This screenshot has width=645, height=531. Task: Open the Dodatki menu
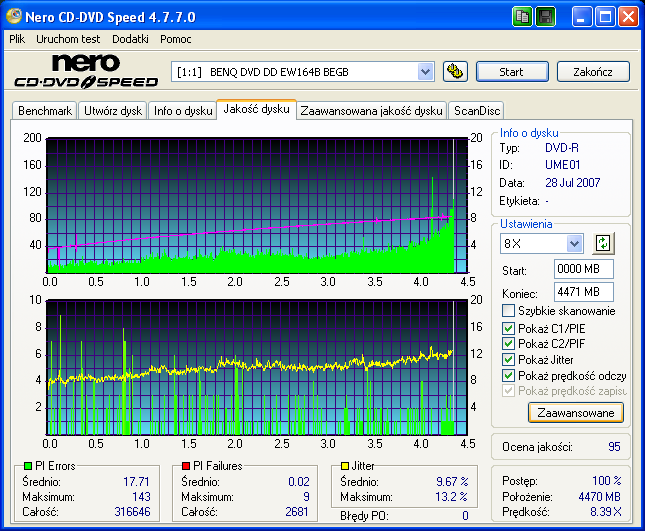pyautogui.click(x=130, y=39)
